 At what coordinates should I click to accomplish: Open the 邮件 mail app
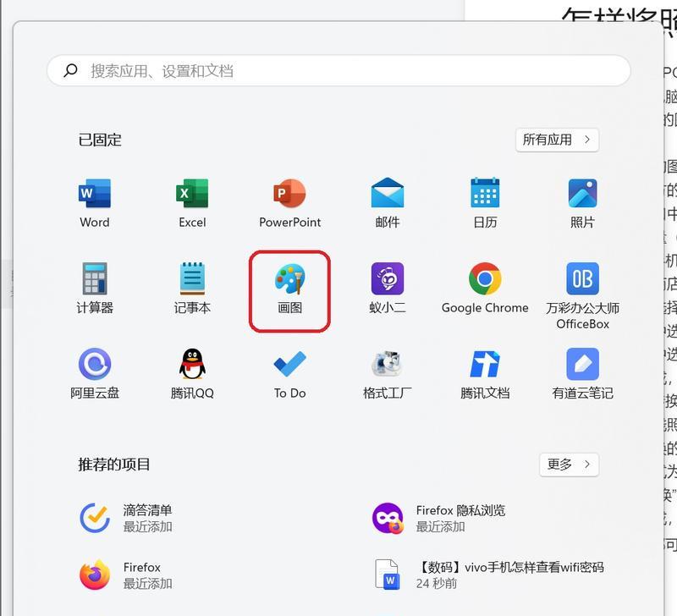pyautogui.click(x=388, y=203)
